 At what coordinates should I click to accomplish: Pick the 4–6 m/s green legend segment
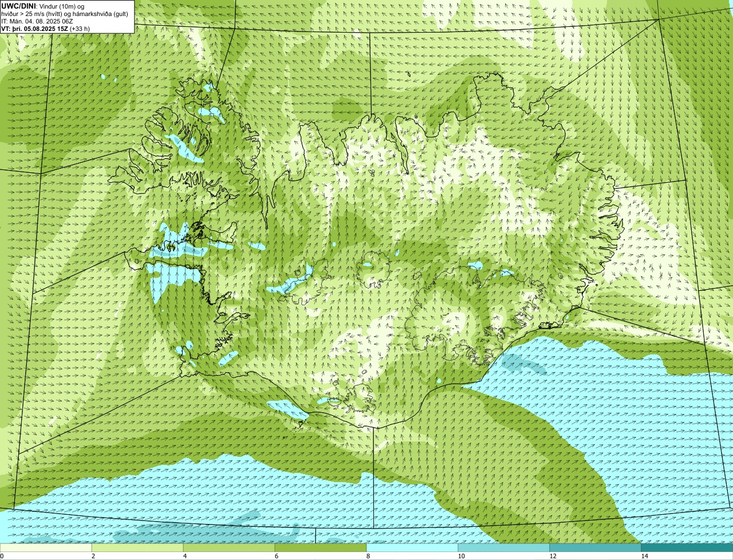tap(229, 547)
